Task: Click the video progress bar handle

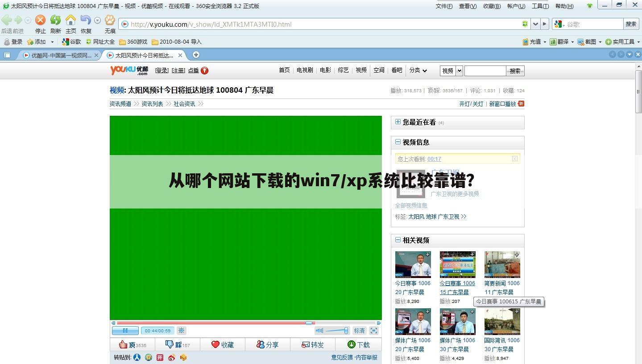Action: tap(309, 323)
